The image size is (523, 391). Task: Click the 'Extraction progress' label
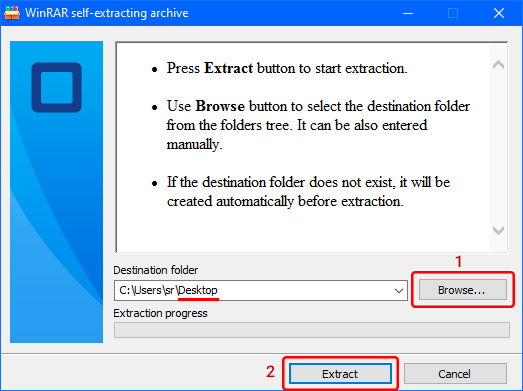[160, 313]
